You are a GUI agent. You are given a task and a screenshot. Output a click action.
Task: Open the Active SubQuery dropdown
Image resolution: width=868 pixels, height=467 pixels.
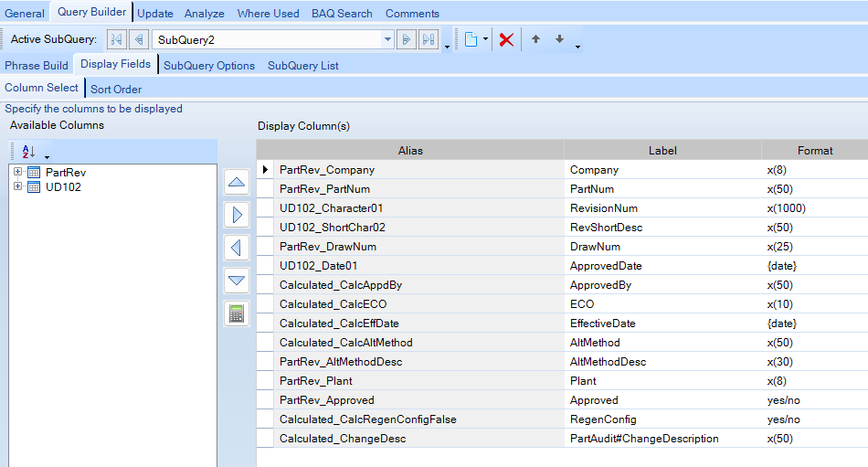(387, 40)
